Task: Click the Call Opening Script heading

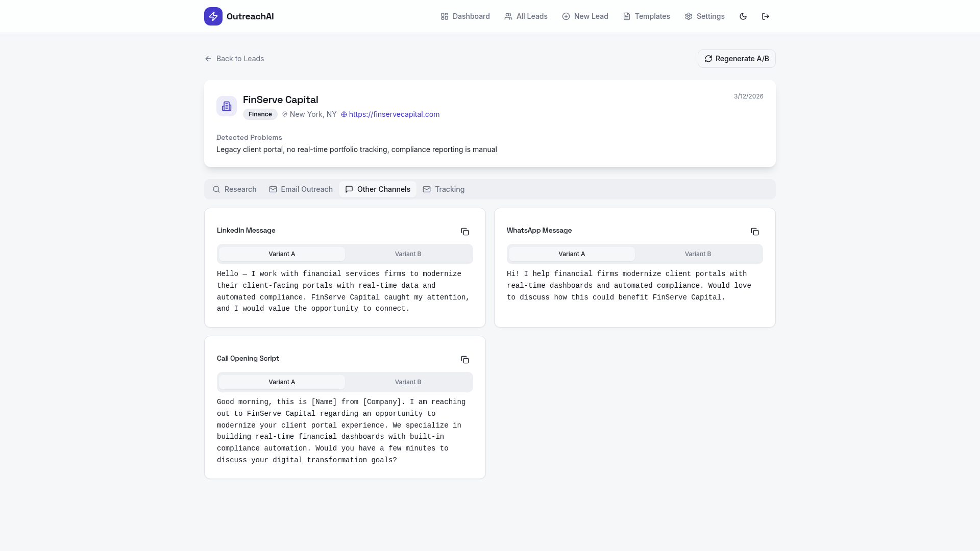Action: pos(248,359)
